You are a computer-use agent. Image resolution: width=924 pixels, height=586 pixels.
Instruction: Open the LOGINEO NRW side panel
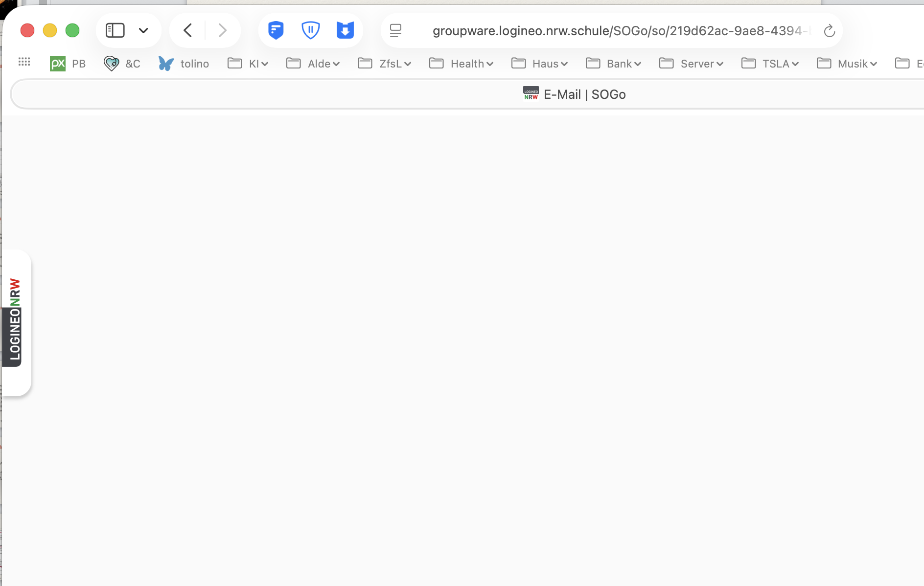coord(15,320)
